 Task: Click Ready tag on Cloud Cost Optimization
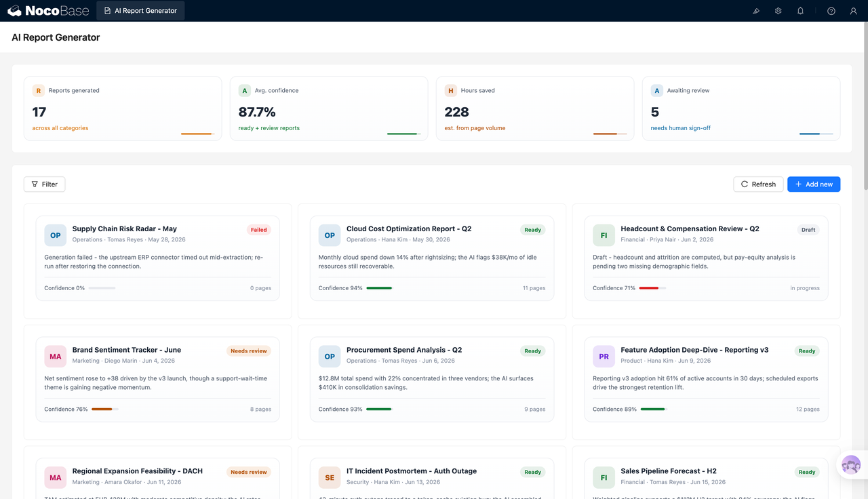point(533,230)
